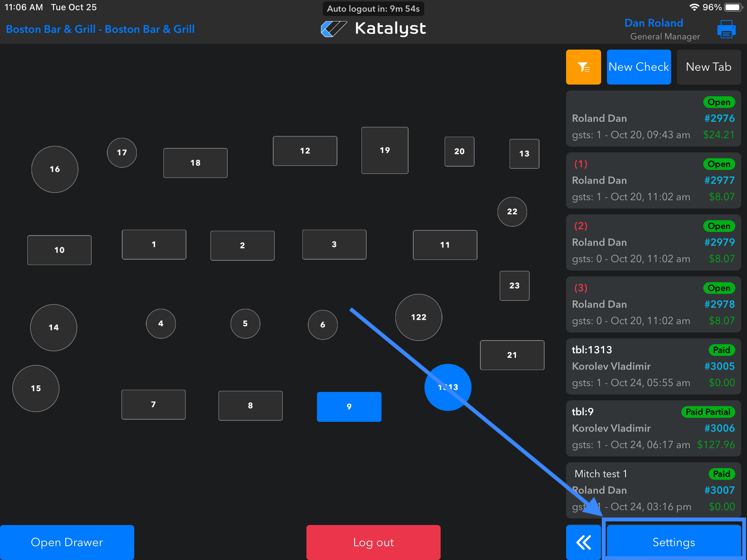747x560 pixels.
Task: Select round table 22
Action: click(x=512, y=211)
